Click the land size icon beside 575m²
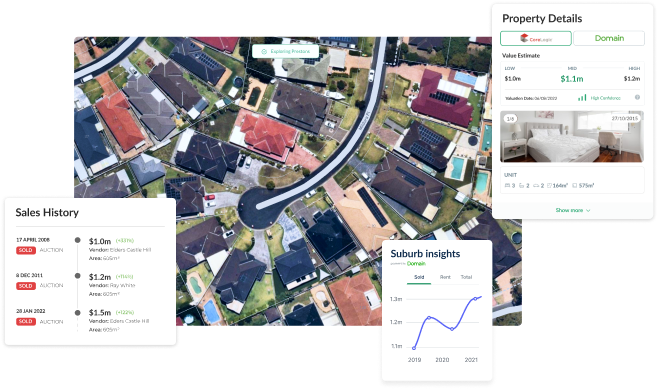Viewport: 658px width, 390px height. 575,185
